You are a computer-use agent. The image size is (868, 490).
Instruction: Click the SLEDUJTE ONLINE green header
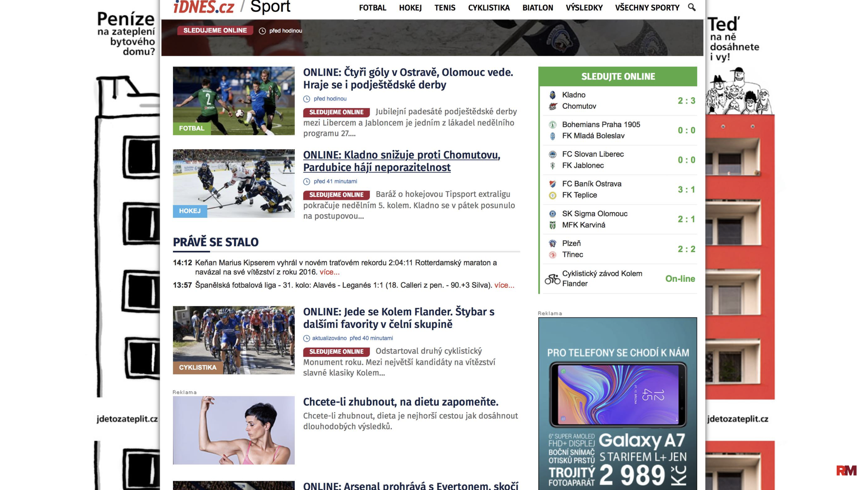(x=618, y=76)
